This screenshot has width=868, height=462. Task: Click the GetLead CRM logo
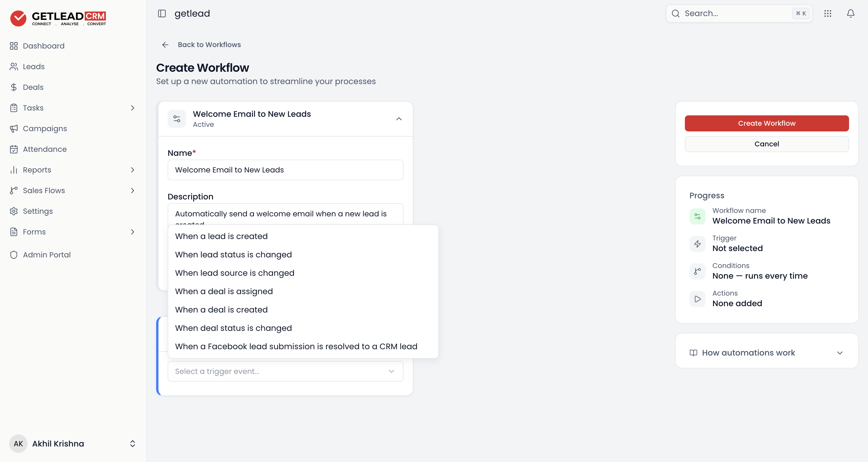(x=58, y=18)
